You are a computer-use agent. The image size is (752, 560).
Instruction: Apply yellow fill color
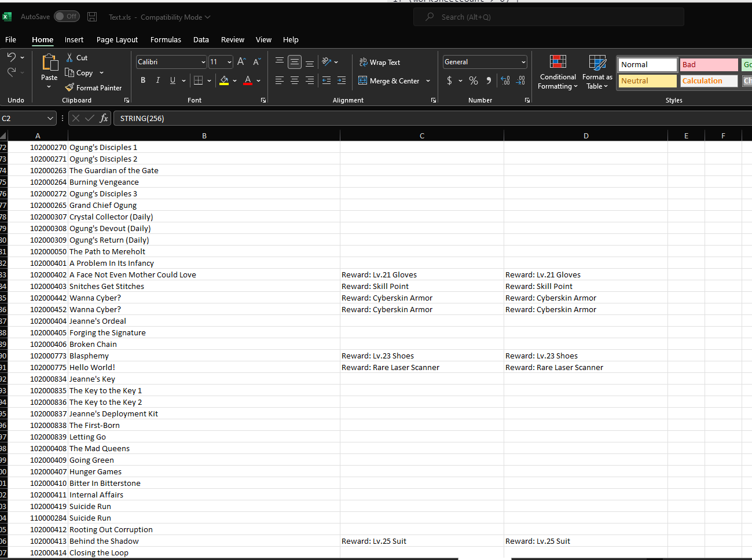coord(224,80)
